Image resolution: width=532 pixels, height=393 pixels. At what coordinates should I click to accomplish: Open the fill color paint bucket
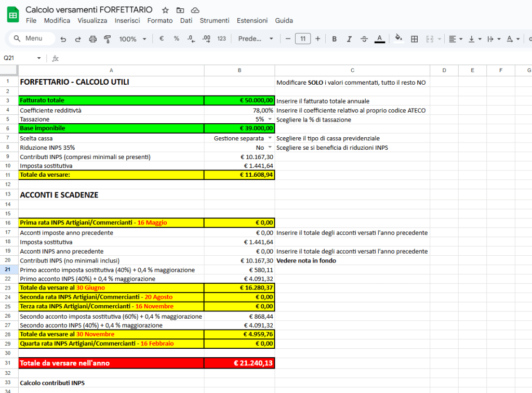coord(398,38)
